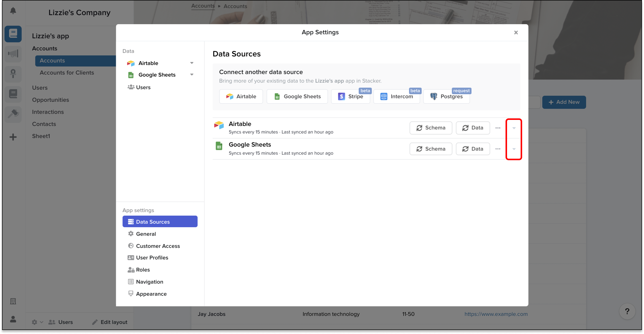The height and width of the screenshot is (334, 644).
Task: Click the gear icon in bottom bar
Action: [x=35, y=322]
